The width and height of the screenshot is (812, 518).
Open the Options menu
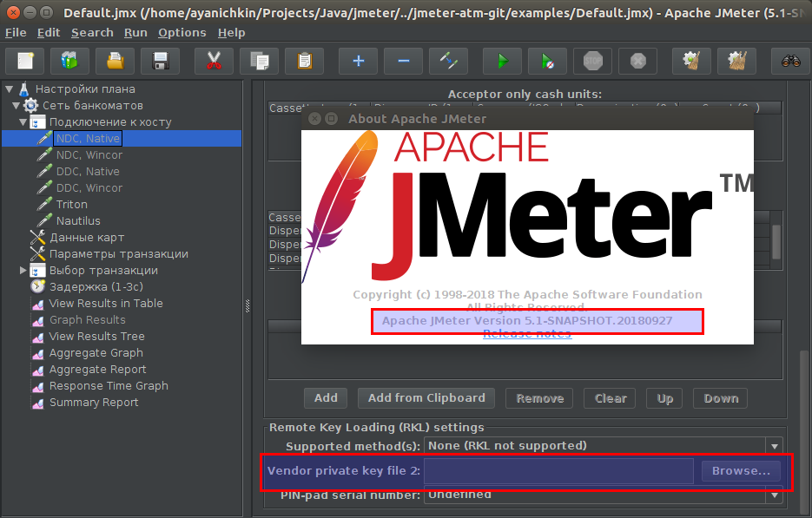pyautogui.click(x=182, y=33)
